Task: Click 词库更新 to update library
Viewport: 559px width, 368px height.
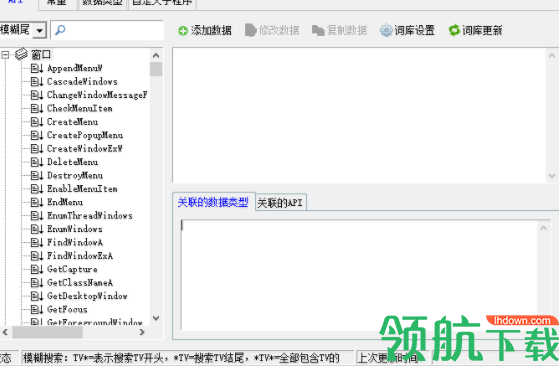Action: pyautogui.click(x=475, y=30)
